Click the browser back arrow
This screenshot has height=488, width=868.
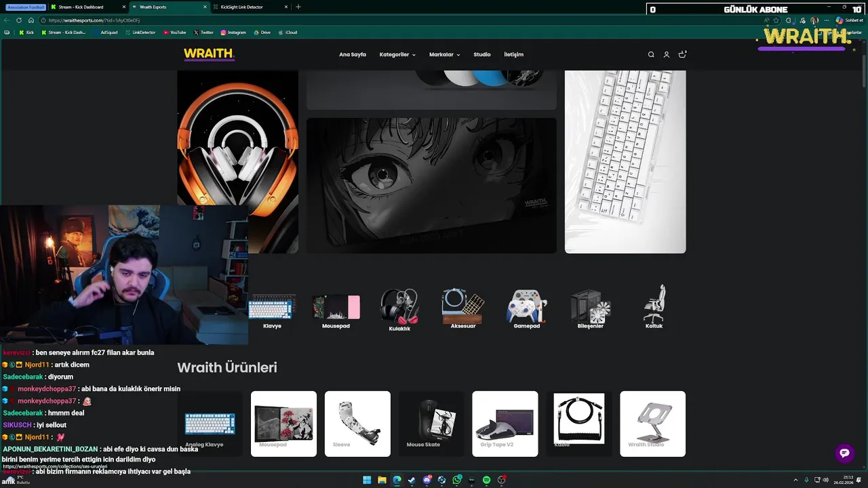[7, 20]
